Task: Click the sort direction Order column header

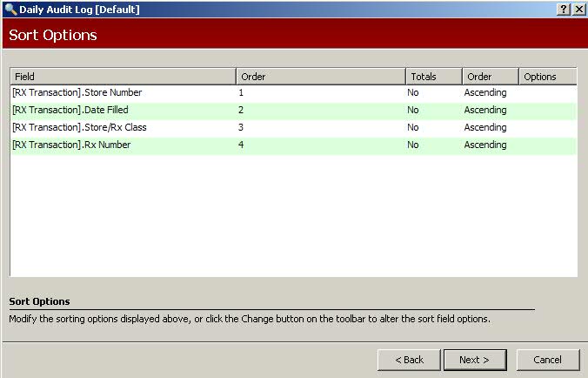Action: coord(490,77)
